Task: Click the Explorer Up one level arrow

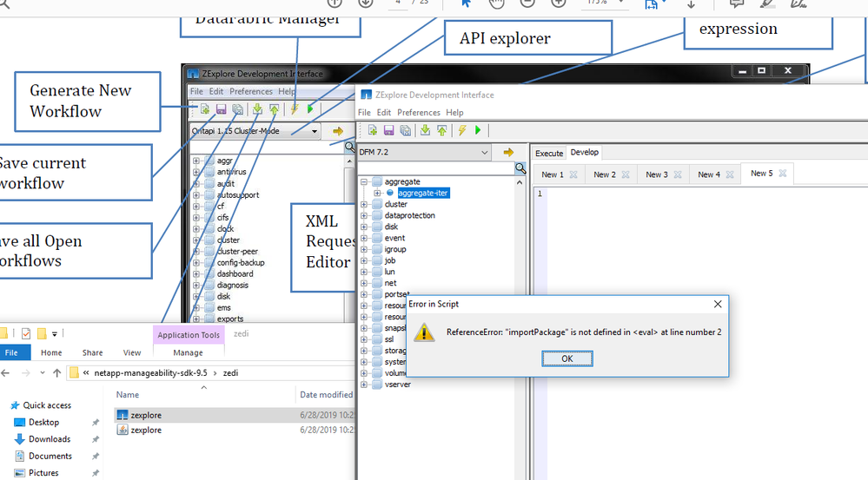Action: pos(56,372)
